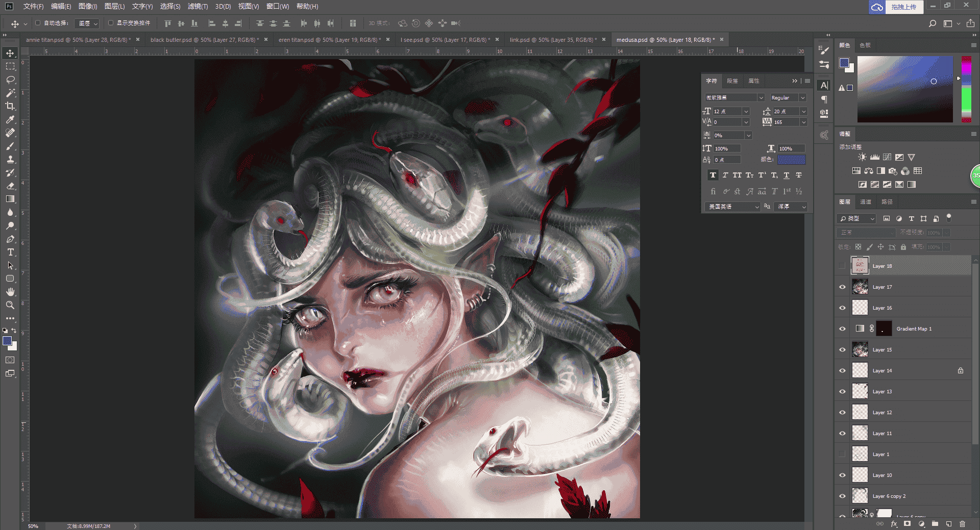Open the Filter menu
The height and width of the screenshot is (530, 980).
click(x=198, y=6)
